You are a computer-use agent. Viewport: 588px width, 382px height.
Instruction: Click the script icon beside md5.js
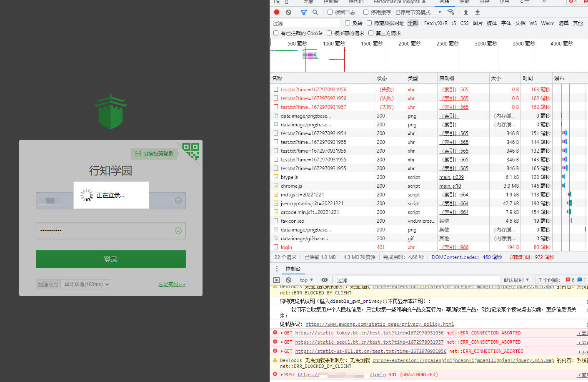click(276, 195)
